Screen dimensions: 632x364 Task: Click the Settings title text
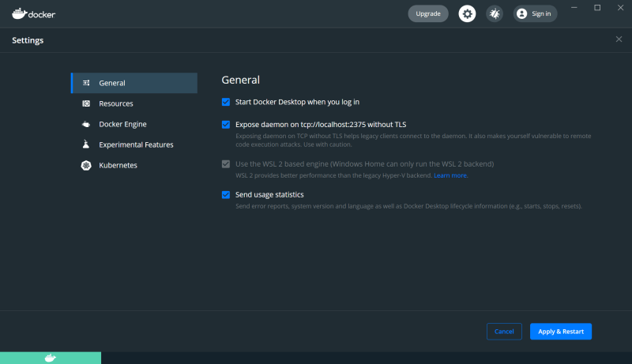[28, 40]
